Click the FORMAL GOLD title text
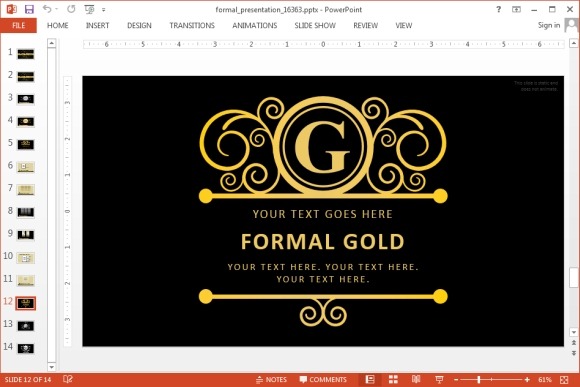 pos(323,242)
